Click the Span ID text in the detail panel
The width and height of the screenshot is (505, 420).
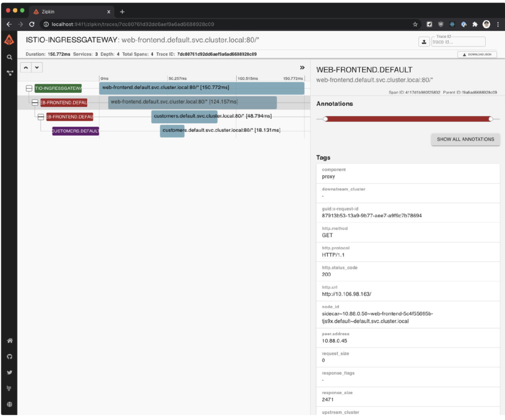(x=414, y=92)
